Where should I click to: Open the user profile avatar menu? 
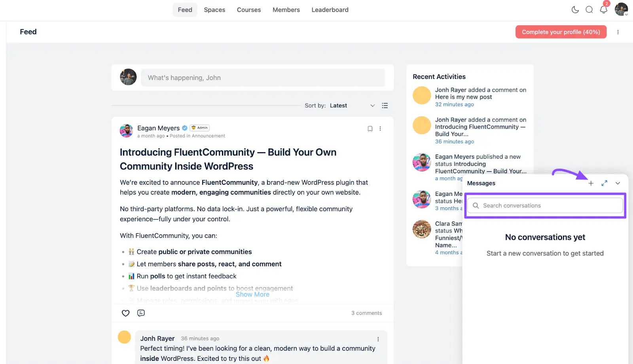point(621,9)
